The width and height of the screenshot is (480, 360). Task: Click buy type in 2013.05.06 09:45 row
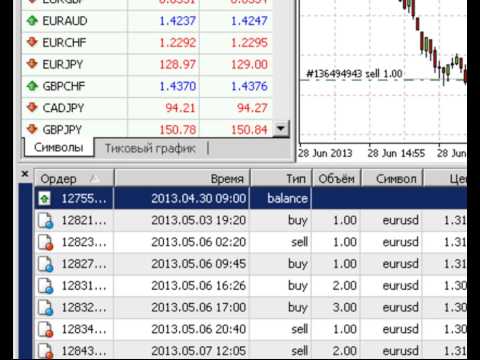(298, 264)
